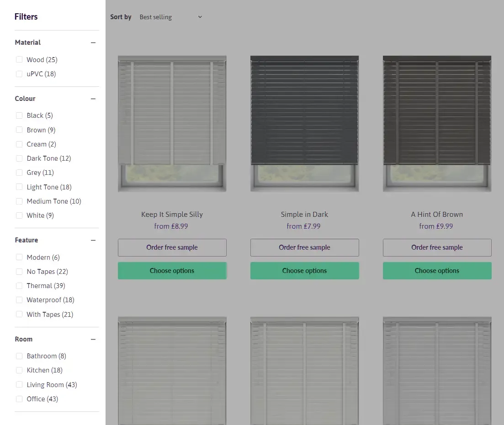This screenshot has height=425, width=504.
Task: Choose options for A Hint Of Brown
Action: coord(437,271)
